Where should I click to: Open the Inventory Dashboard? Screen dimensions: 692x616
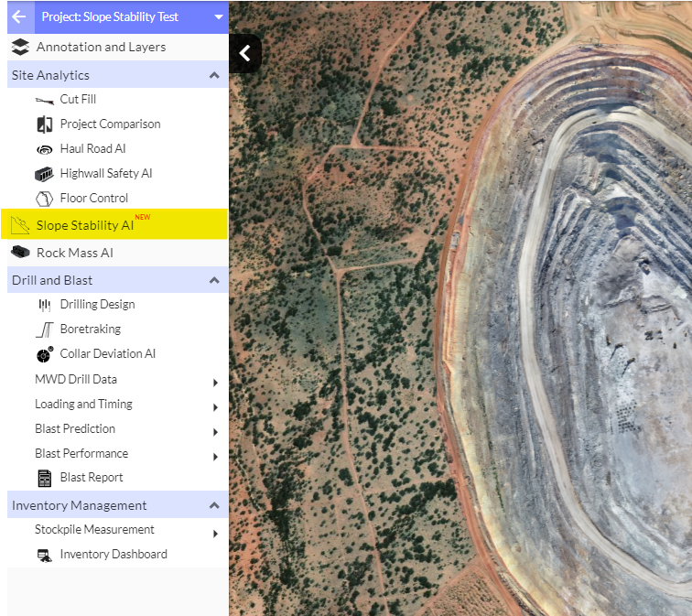(113, 555)
